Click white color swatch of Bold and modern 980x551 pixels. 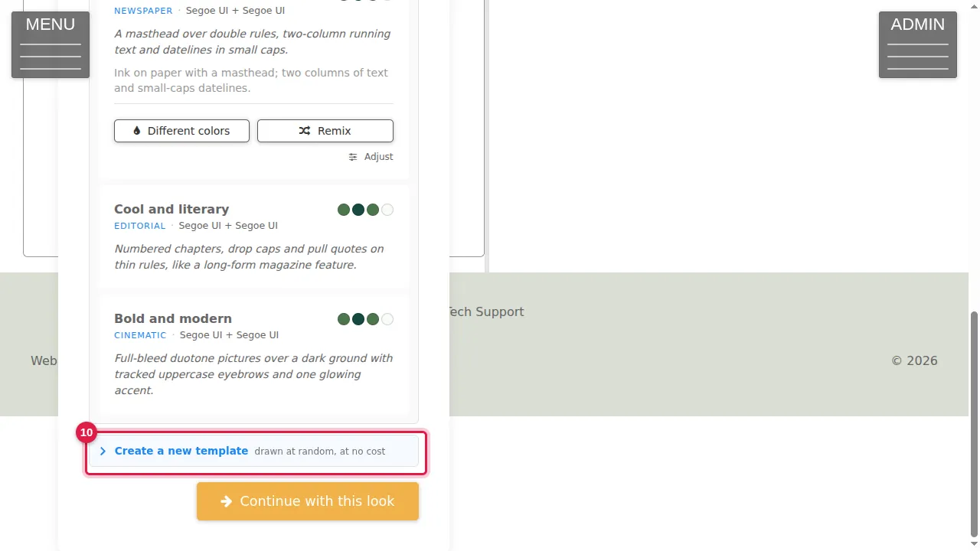pyautogui.click(x=387, y=319)
